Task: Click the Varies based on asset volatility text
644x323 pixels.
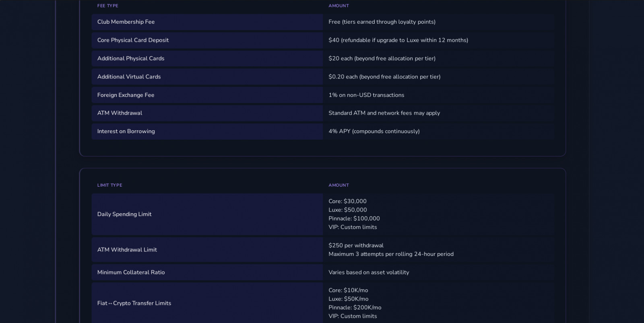Action: click(369, 272)
